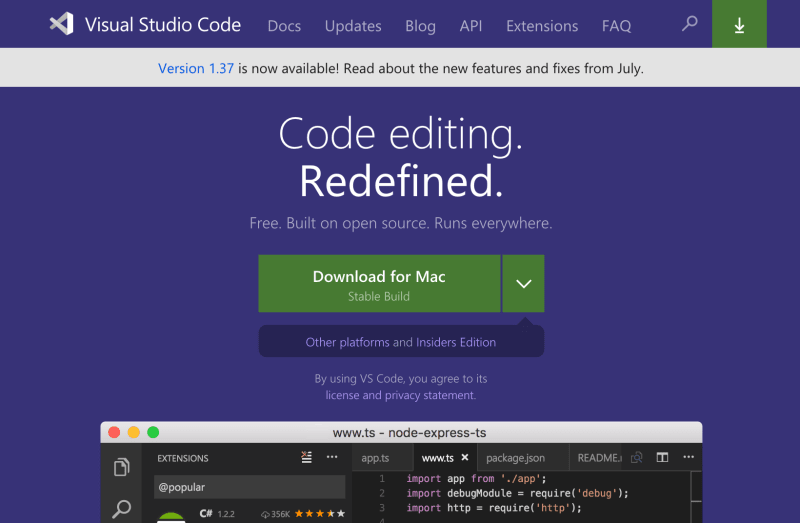Go to the Updates page
Viewport: 800px width, 523px height.
click(x=353, y=26)
